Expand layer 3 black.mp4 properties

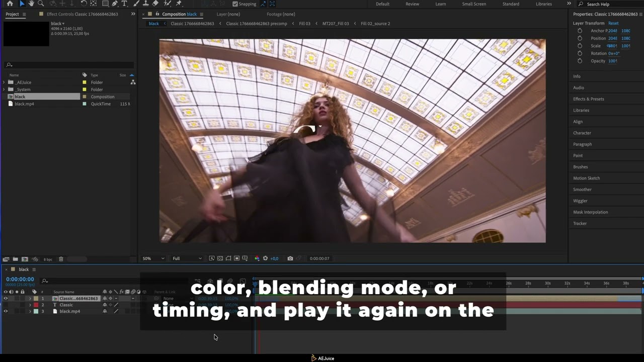click(30, 312)
